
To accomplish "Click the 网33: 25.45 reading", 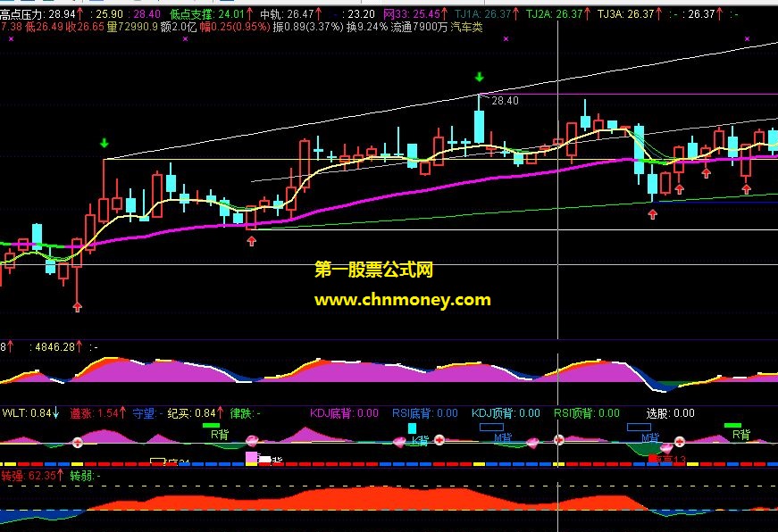I will click(412, 14).
